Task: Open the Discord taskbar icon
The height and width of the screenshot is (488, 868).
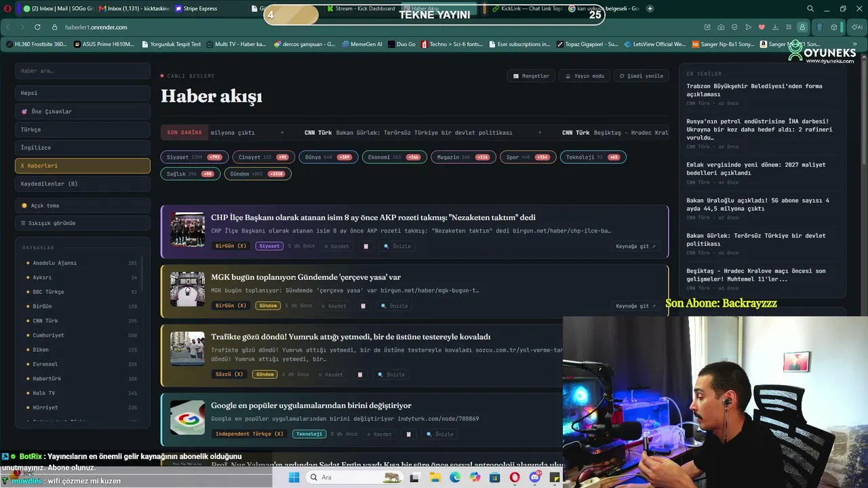Action: click(535, 478)
